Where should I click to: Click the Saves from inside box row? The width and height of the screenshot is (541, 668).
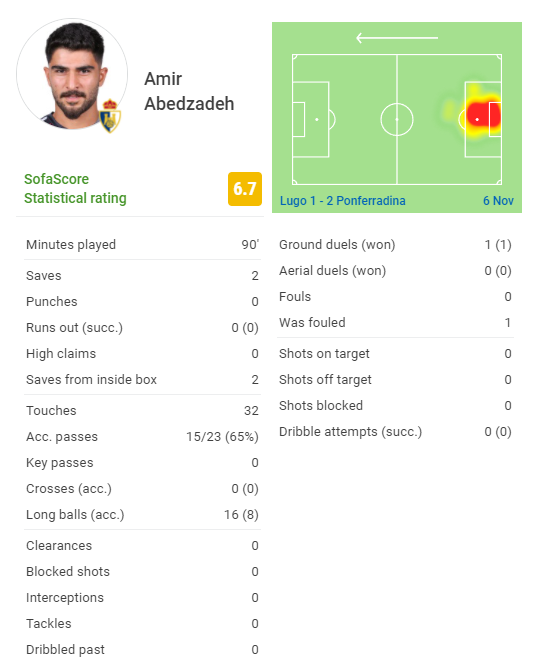coord(142,380)
